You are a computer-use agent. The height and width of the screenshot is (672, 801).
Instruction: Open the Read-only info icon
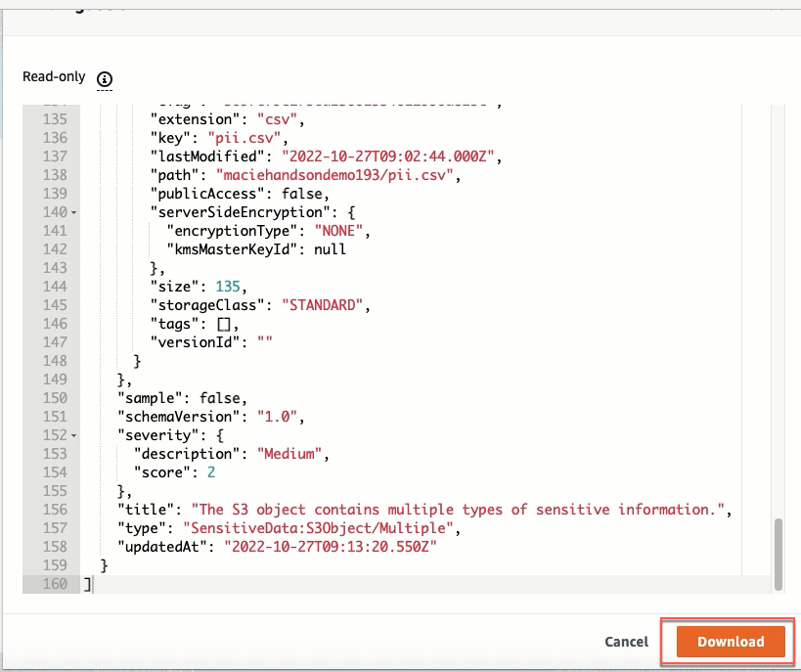[x=105, y=79]
